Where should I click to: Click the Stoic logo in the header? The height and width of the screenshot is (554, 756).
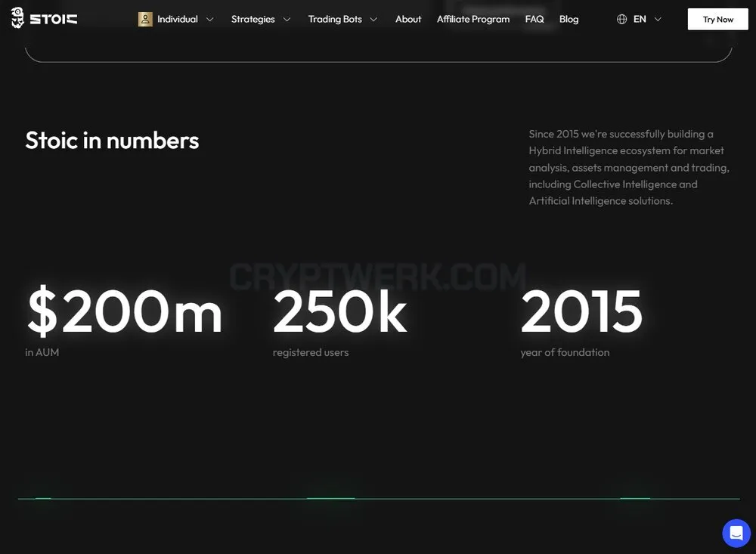(44, 18)
